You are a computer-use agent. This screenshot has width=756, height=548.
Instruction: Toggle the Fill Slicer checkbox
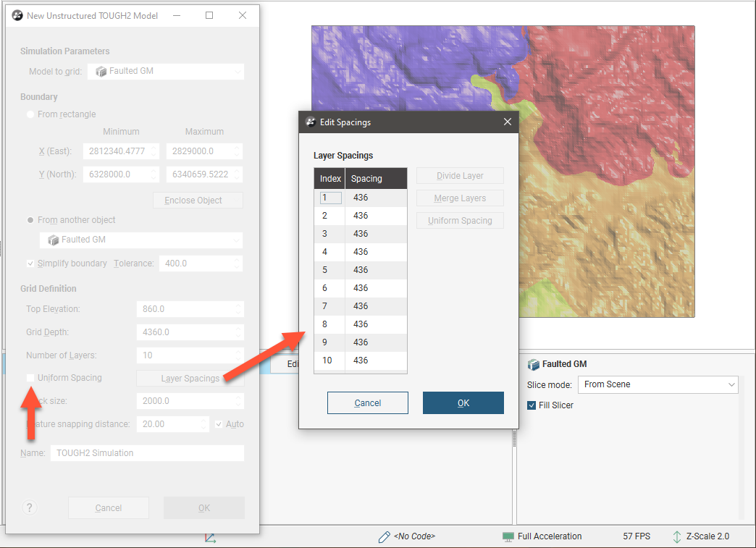click(532, 405)
